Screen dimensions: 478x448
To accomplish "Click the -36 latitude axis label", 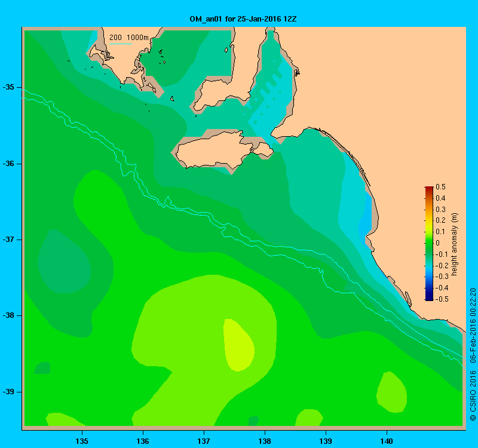I will tap(8, 164).
